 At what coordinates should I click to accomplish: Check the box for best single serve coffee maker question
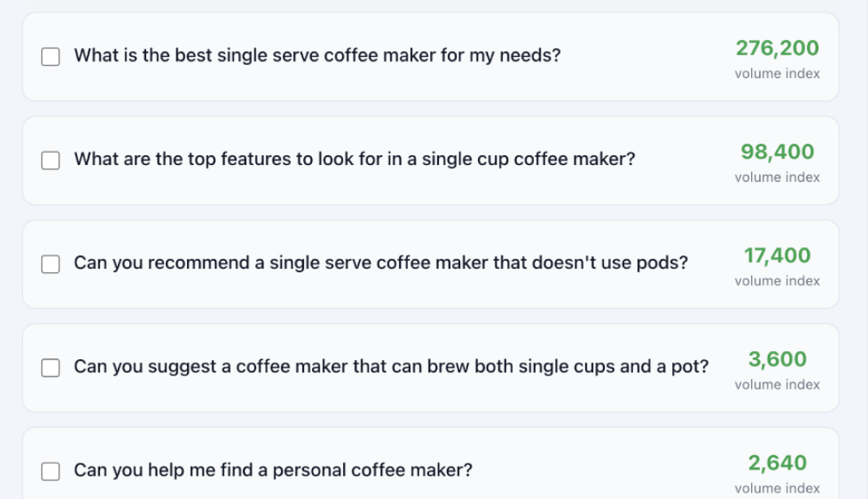click(50, 56)
